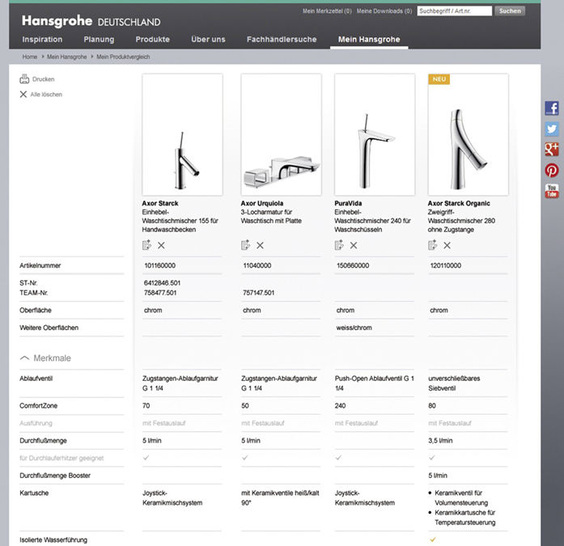Image resolution: width=564 pixels, height=546 pixels.
Task: Click the Pinterest icon
Action: 551,170
